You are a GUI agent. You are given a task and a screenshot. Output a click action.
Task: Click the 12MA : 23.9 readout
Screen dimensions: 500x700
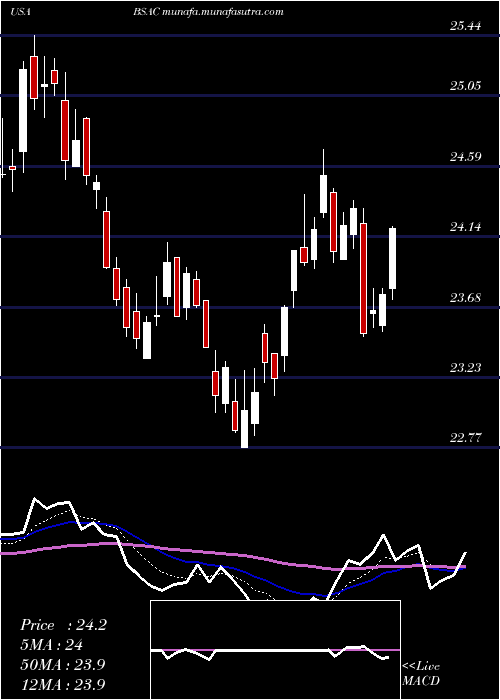pos(63,684)
